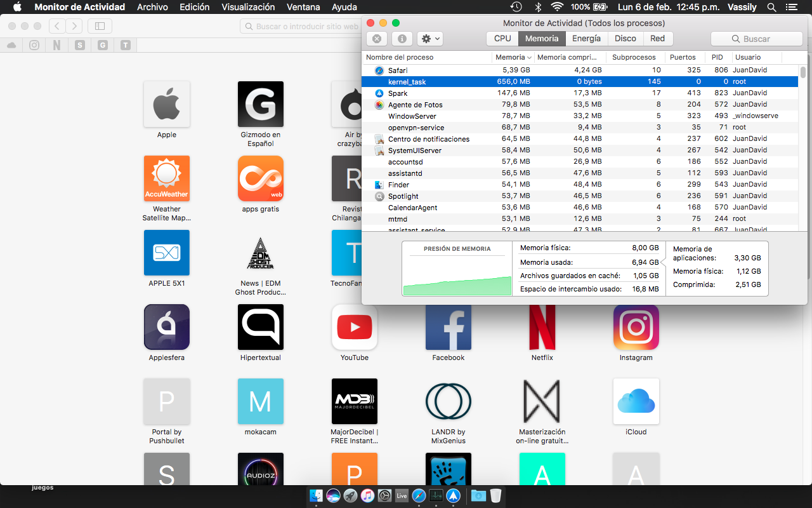Open the Netflix N pinned tab in Safari

click(57, 45)
